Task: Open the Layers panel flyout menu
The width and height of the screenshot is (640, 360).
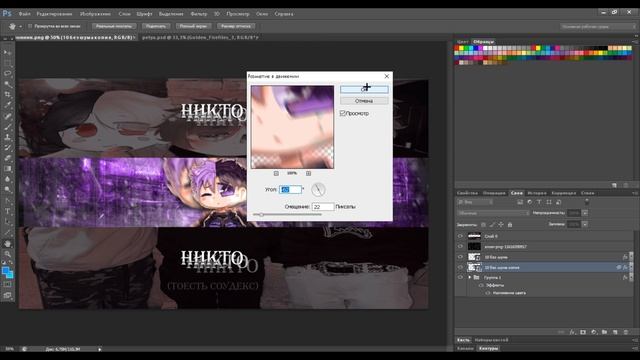Action: click(635, 193)
